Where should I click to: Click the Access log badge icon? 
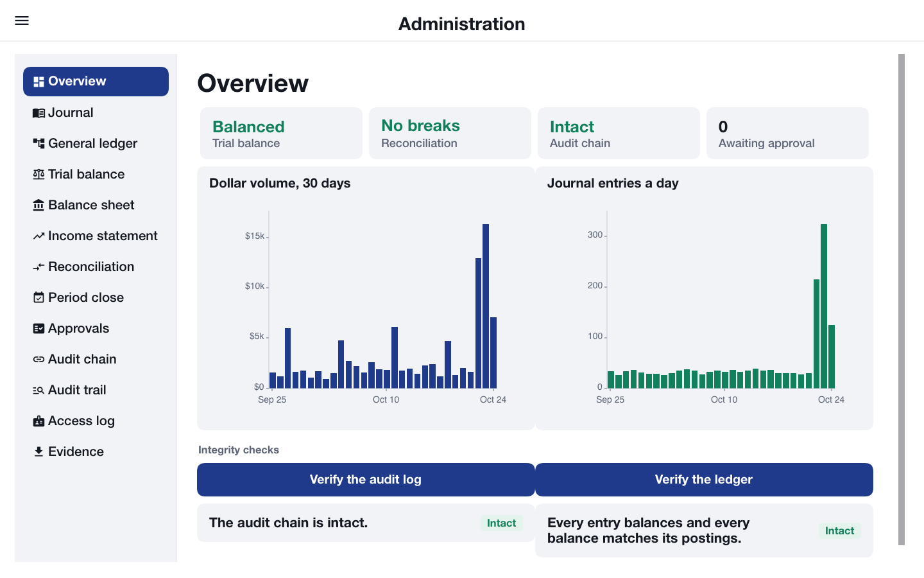(x=38, y=421)
